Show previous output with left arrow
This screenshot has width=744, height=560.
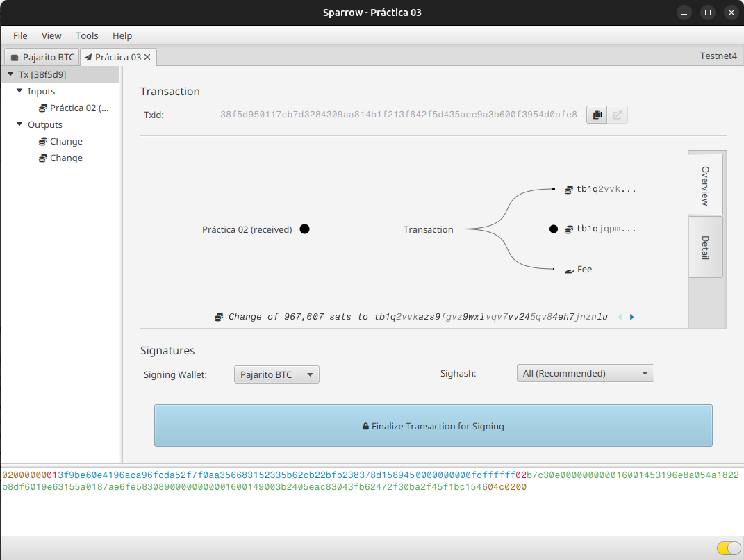[x=620, y=317]
